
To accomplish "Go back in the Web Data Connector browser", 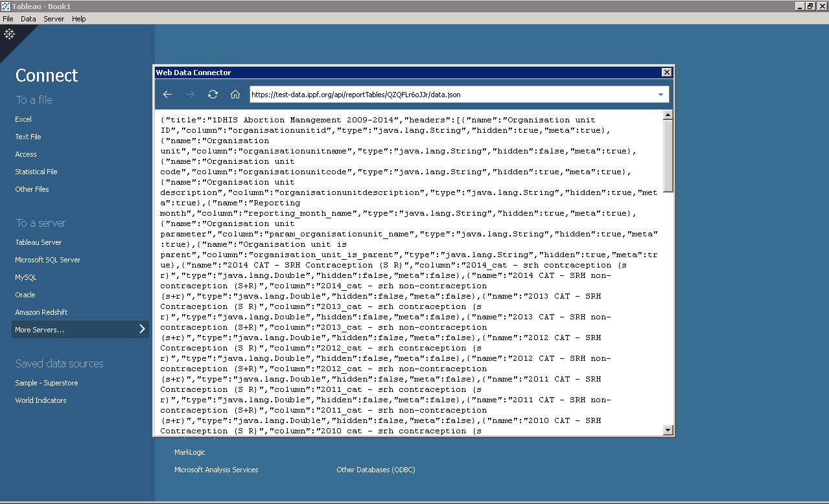I will (167, 95).
